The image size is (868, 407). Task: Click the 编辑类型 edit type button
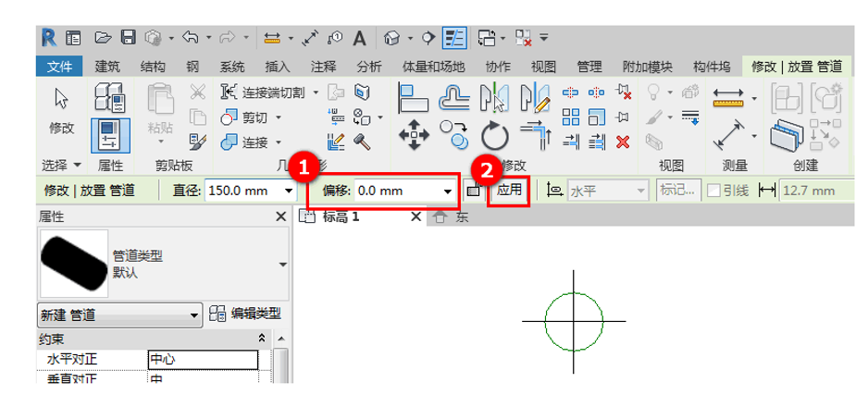click(x=243, y=314)
